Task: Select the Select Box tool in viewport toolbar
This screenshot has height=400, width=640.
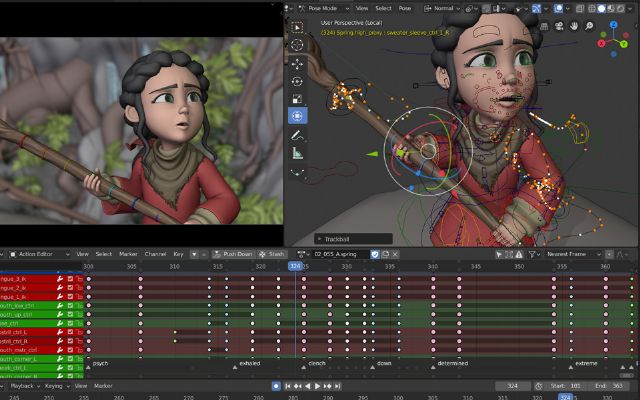Action: (297, 27)
